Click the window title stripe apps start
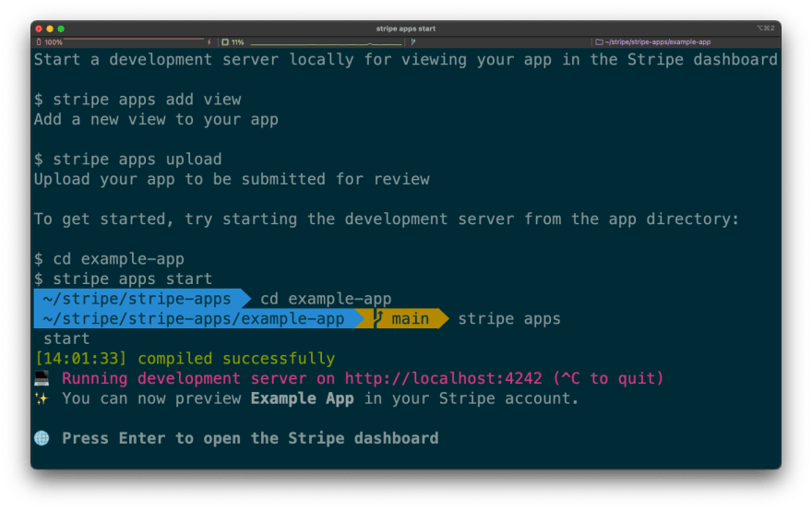The width and height of the screenshot is (812, 510). [405, 29]
